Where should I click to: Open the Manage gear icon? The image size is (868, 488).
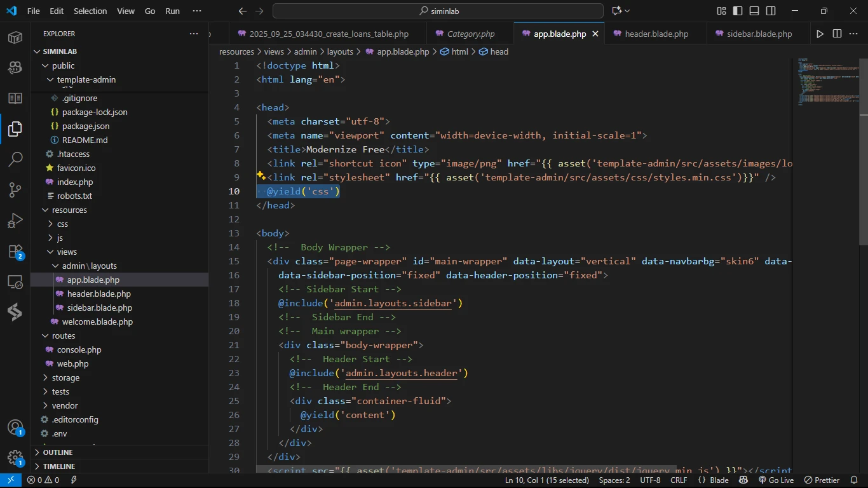point(15,457)
